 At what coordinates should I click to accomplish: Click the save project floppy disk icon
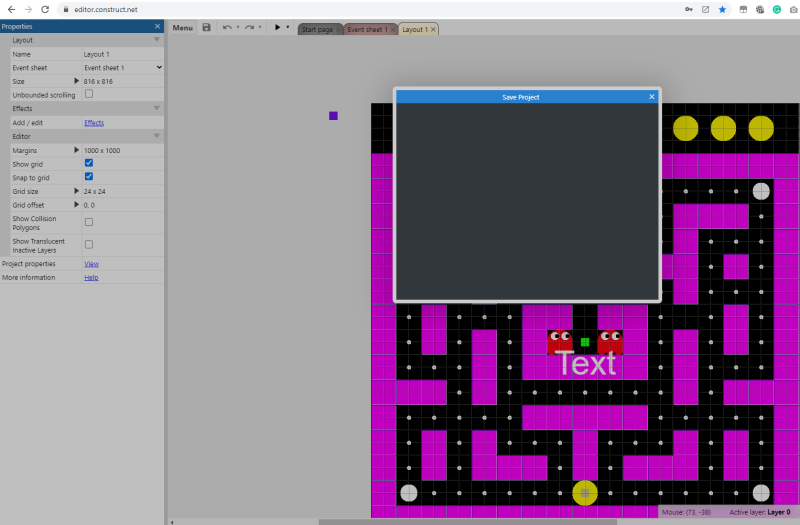tap(206, 28)
